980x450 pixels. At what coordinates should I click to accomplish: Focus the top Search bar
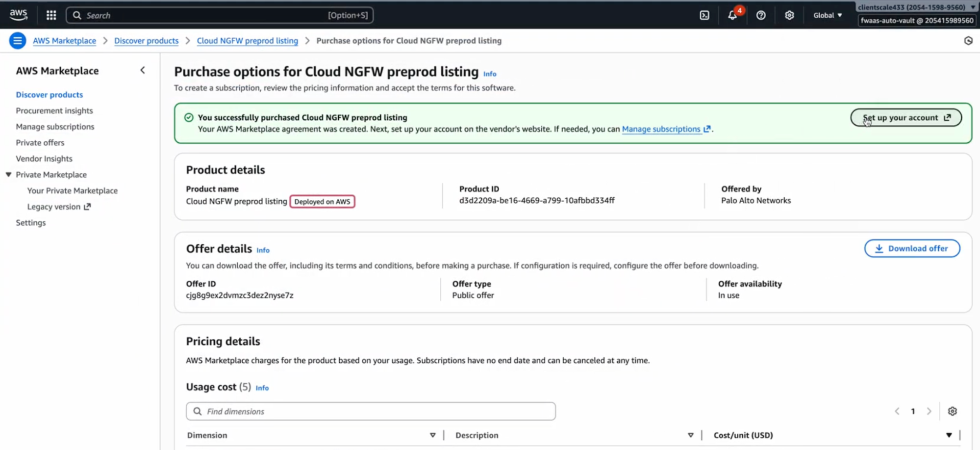click(220, 15)
